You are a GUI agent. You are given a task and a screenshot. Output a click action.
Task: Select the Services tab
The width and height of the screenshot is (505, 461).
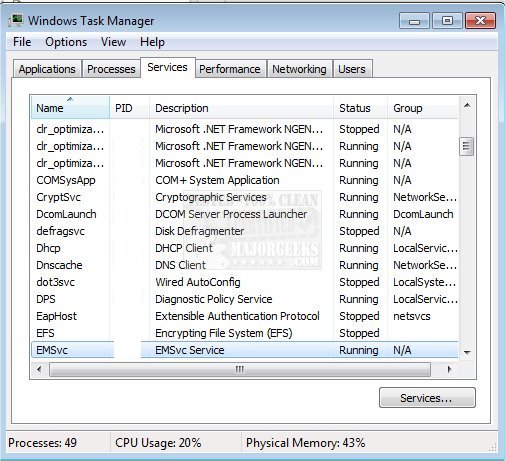pos(167,68)
